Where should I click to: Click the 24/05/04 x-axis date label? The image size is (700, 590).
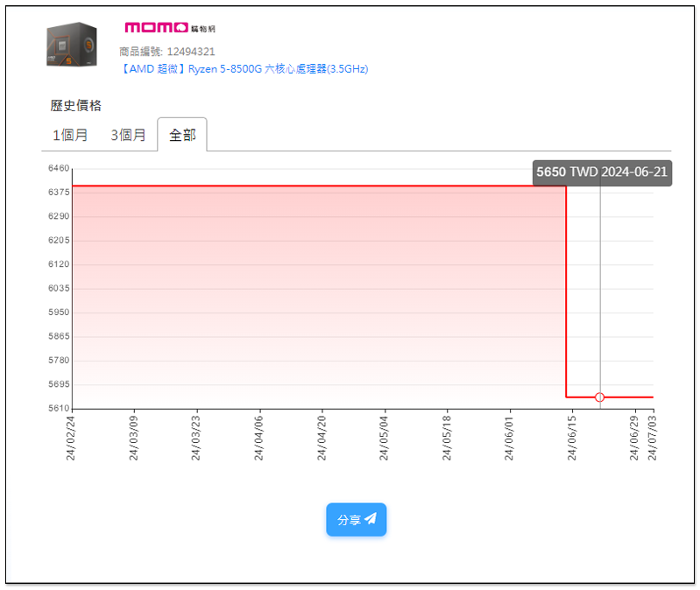pos(384,438)
